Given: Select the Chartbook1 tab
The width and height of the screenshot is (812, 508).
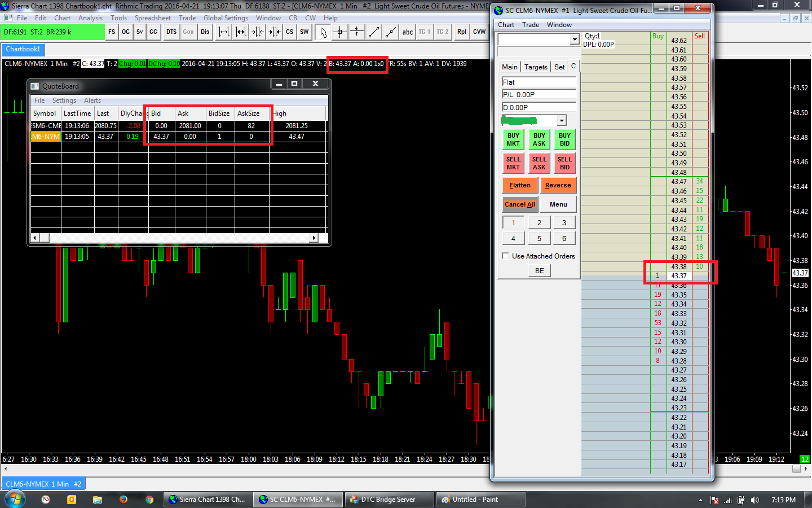Looking at the screenshot, I should [x=23, y=50].
